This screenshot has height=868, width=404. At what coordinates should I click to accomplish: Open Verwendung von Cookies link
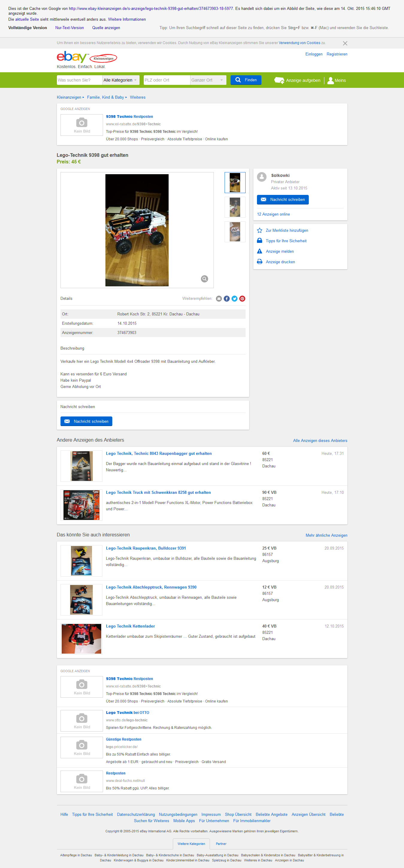(299, 43)
